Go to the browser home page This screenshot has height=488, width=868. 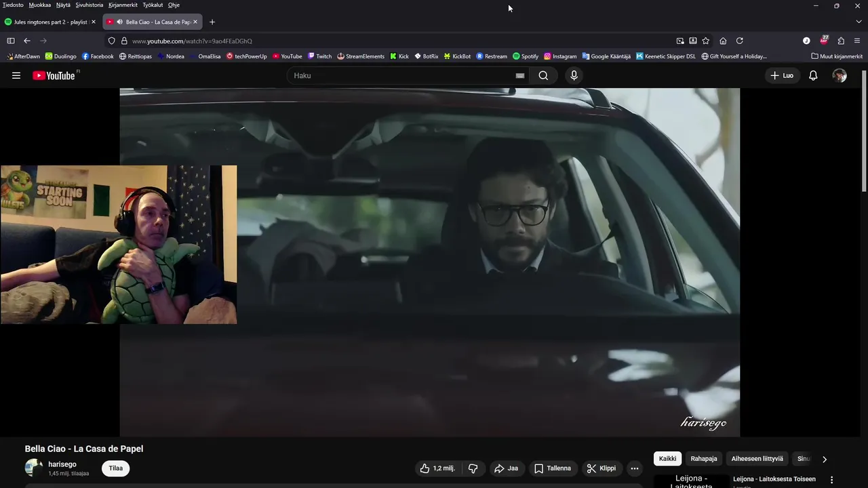(x=723, y=41)
